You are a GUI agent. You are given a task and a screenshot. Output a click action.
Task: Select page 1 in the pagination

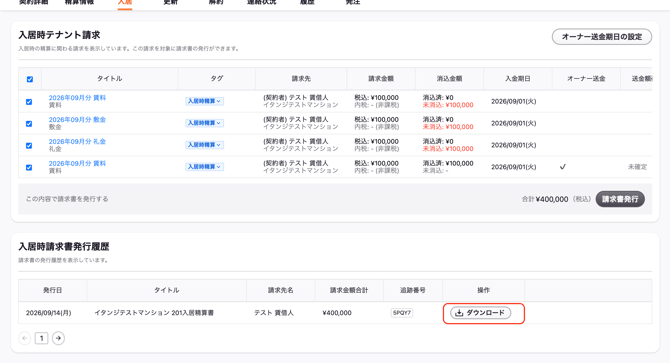coord(41,338)
